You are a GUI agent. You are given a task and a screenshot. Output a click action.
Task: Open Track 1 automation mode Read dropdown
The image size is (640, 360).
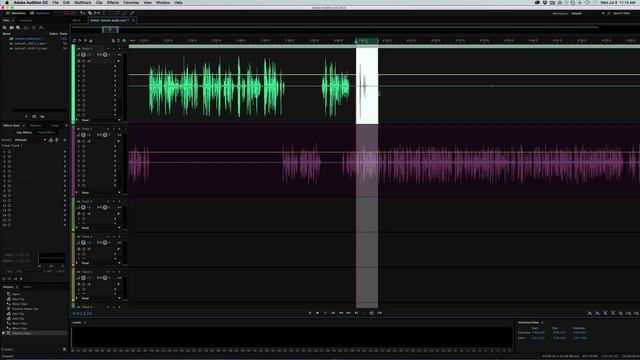tap(100, 120)
